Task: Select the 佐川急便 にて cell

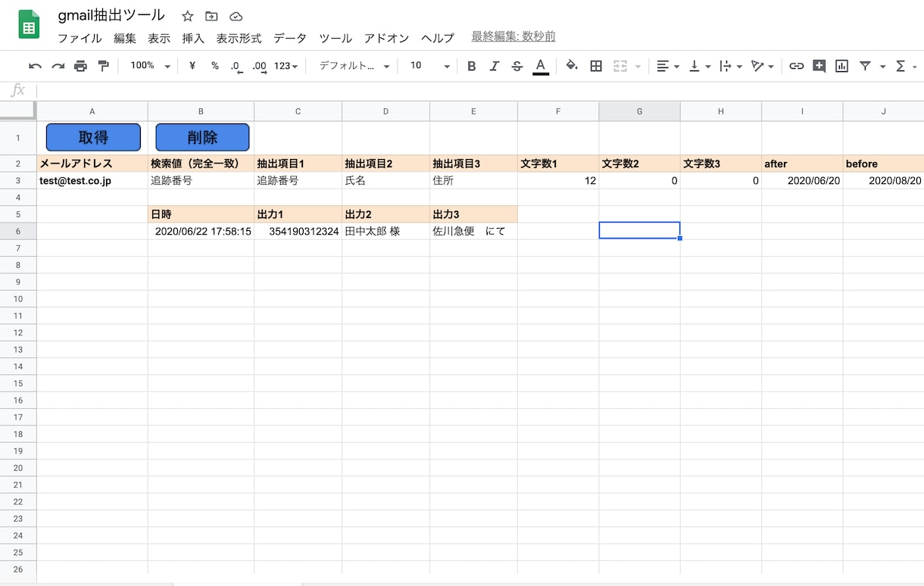Action: tap(473, 232)
